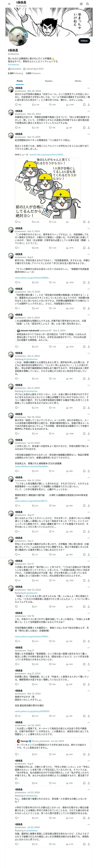The image size is (98, 868).
Task: Click the icon left of the search magnifier
Action: tap(81, 4)
